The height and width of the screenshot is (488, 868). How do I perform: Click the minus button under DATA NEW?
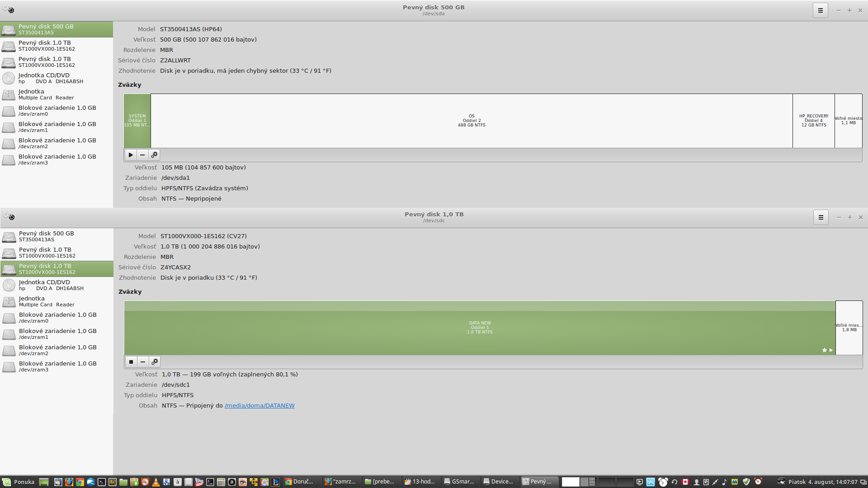coord(143,362)
